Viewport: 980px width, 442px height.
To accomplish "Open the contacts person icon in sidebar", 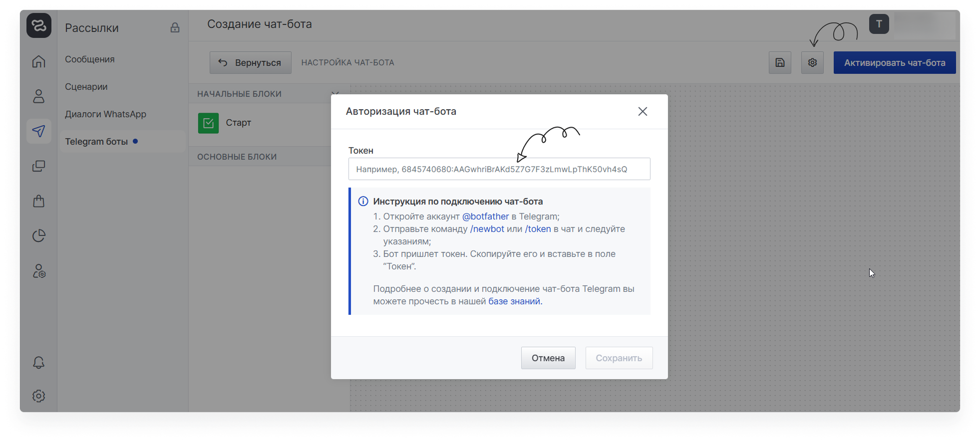I will pyautogui.click(x=38, y=96).
